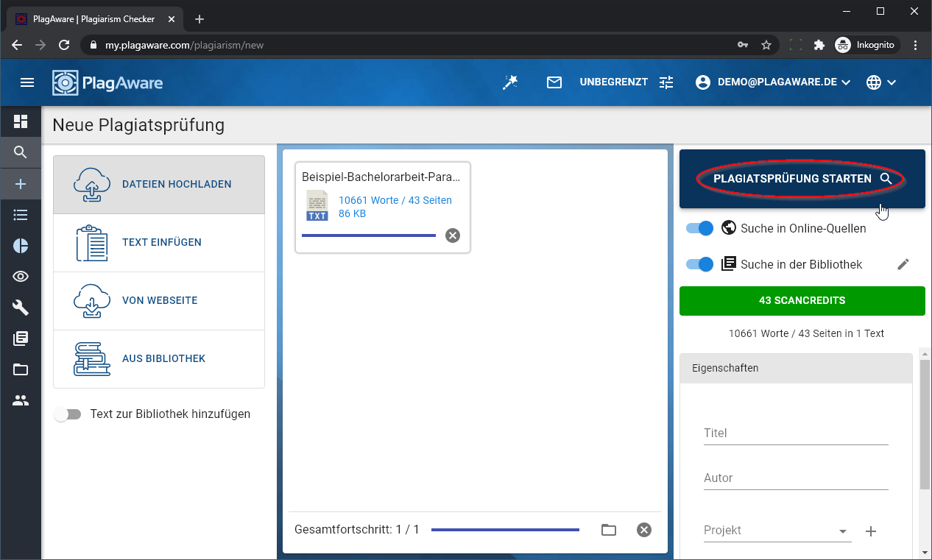Click the library icon beside Suche in der Bibliothek

click(729, 264)
